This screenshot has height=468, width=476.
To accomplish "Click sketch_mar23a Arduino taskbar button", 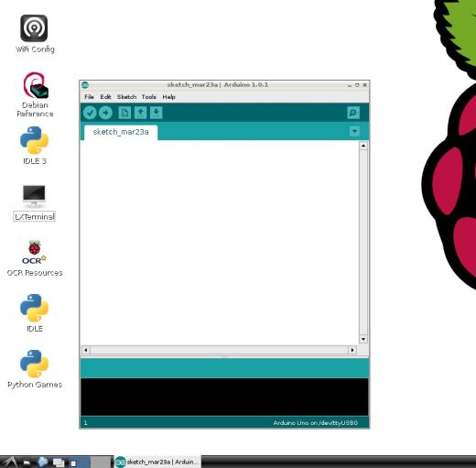I will [x=157, y=462].
